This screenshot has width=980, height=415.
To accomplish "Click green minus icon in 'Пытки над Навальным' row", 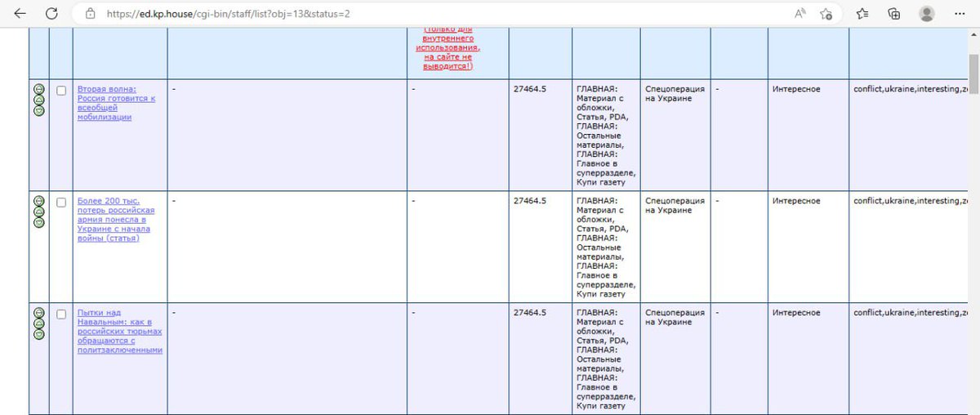I will 38,312.
